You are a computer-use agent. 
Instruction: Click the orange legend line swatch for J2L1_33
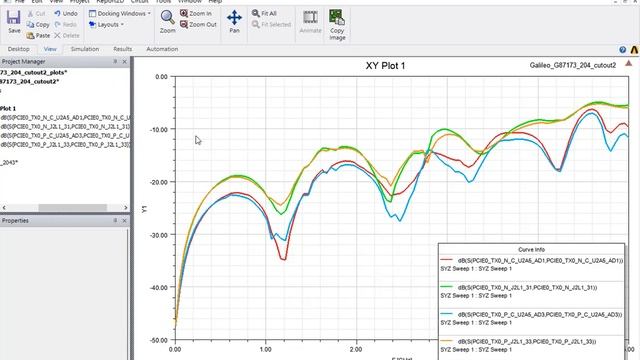coord(447,341)
